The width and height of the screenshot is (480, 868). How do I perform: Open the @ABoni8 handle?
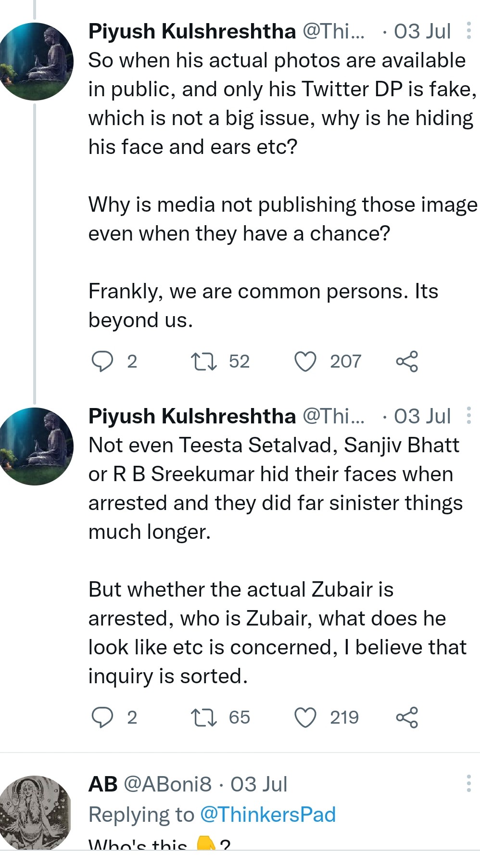click(167, 784)
